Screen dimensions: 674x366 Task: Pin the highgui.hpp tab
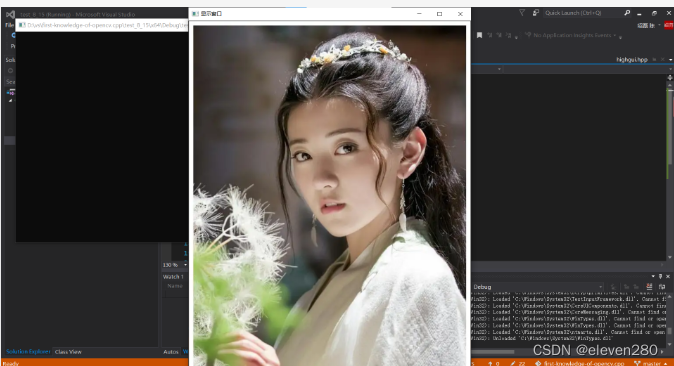click(x=654, y=59)
